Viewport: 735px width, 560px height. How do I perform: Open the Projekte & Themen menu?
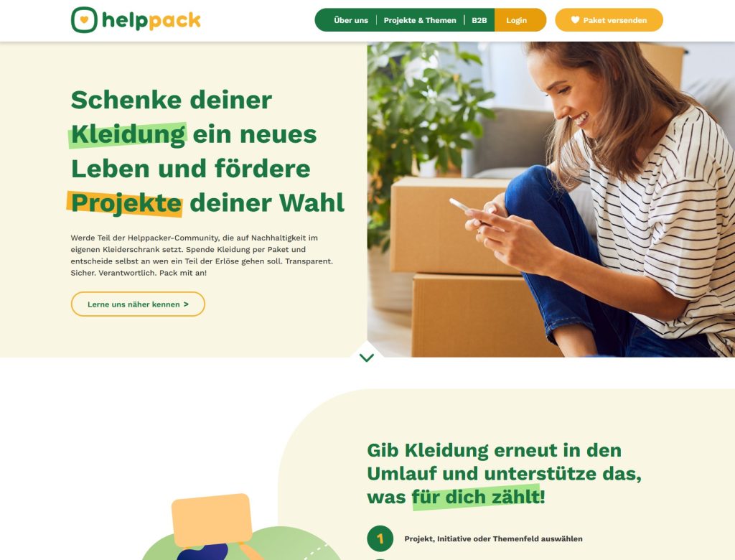419,20
